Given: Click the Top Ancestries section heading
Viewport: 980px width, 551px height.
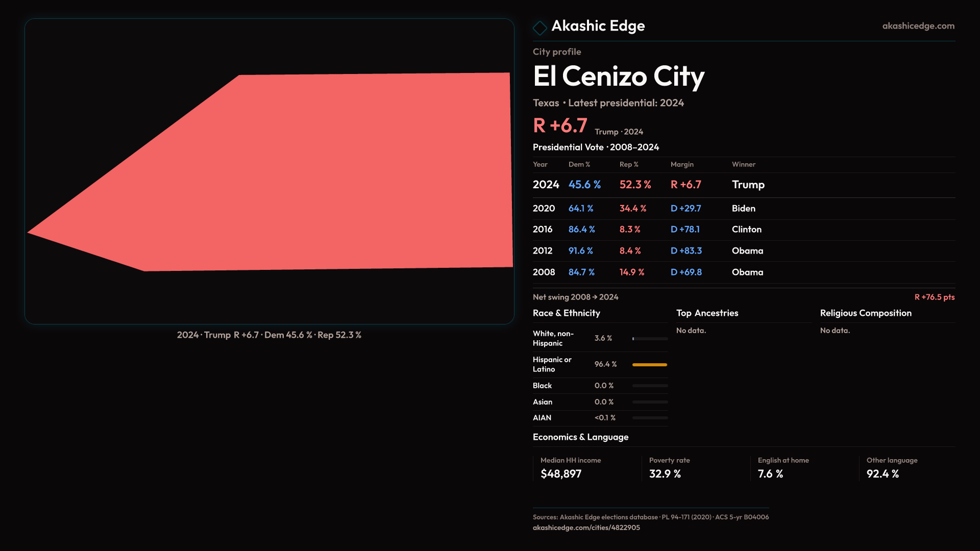Looking at the screenshot, I should point(707,313).
